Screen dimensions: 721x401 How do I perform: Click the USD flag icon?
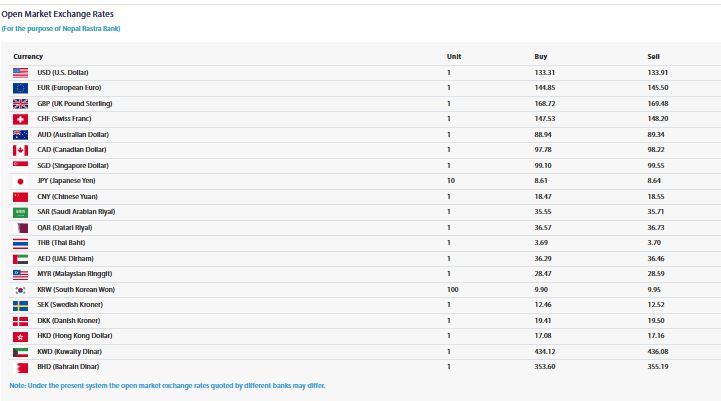[20, 73]
